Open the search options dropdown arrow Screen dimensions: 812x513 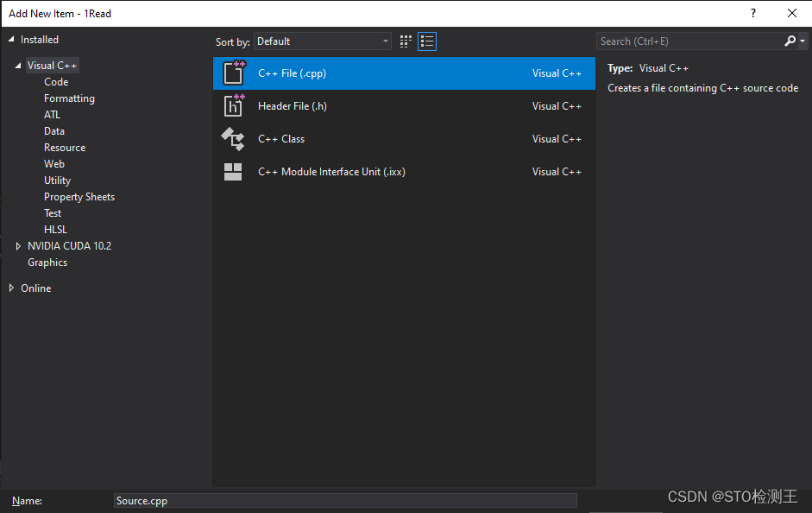coord(801,41)
